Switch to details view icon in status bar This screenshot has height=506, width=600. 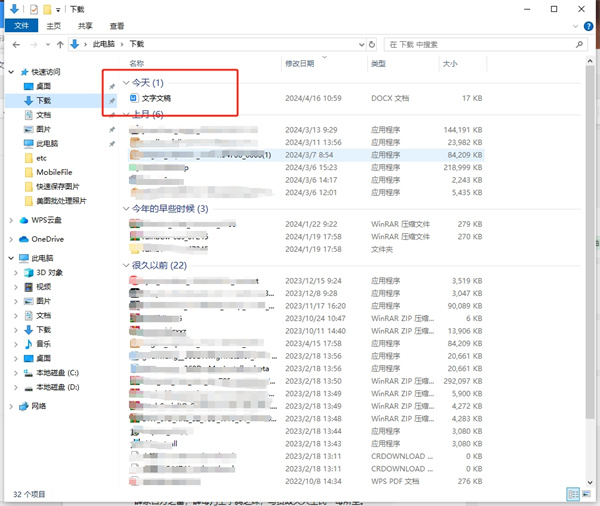click(x=572, y=494)
